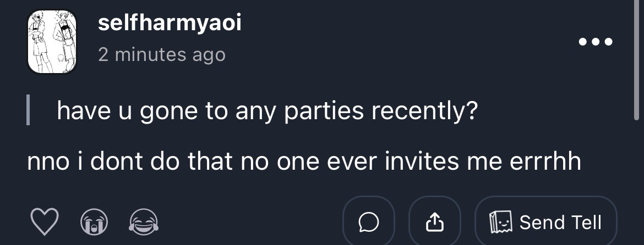Toggle the joy emoji reaction
The height and width of the screenshot is (245, 644).
pyautogui.click(x=144, y=222)
